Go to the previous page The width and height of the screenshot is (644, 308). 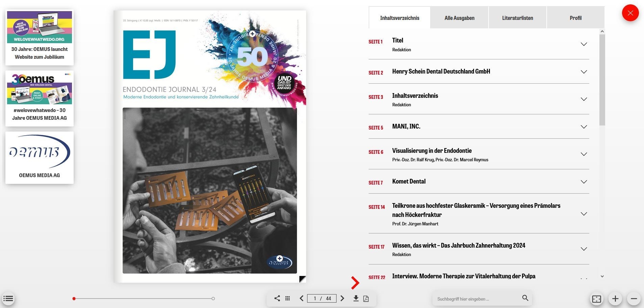[301, 298]
